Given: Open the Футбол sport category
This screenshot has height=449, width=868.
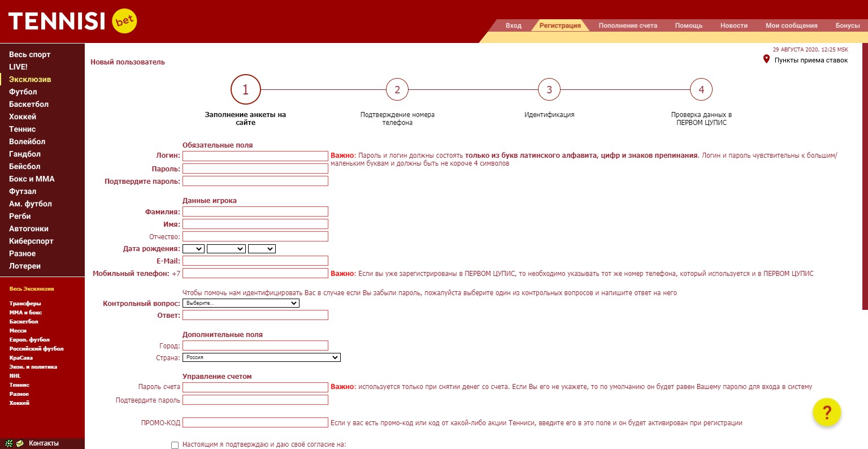Looking at the screenshot, I should coord(23,92).
